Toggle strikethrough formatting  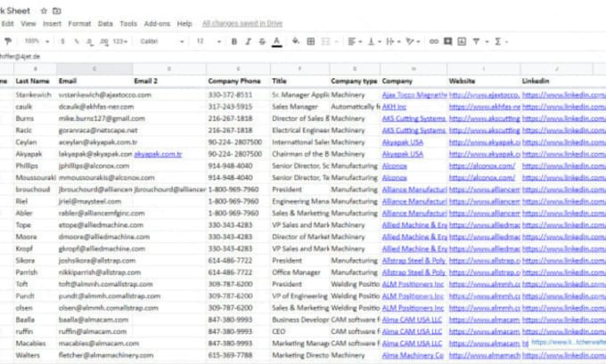[262, 41]
